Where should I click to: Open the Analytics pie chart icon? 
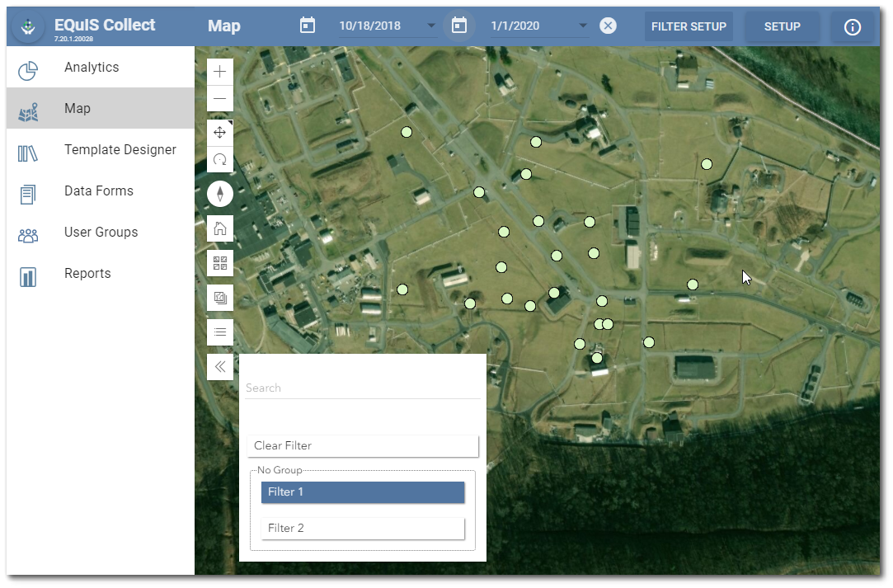pos(28,71)
